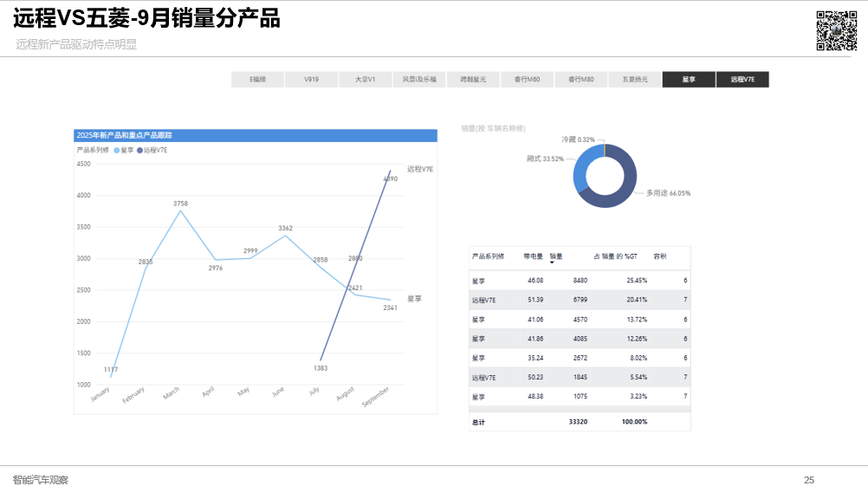This screenshot has width=868, height=486.
Task: Click light-blue 星享 legend dot
Action: tap(117, 151)
